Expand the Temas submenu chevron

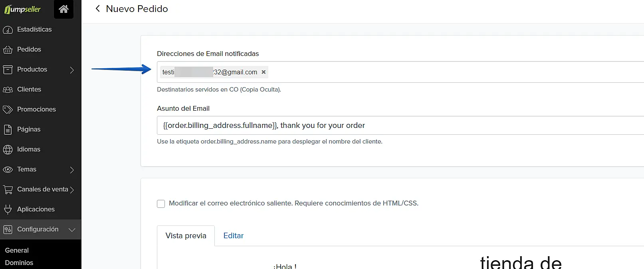tap(72, 170)
